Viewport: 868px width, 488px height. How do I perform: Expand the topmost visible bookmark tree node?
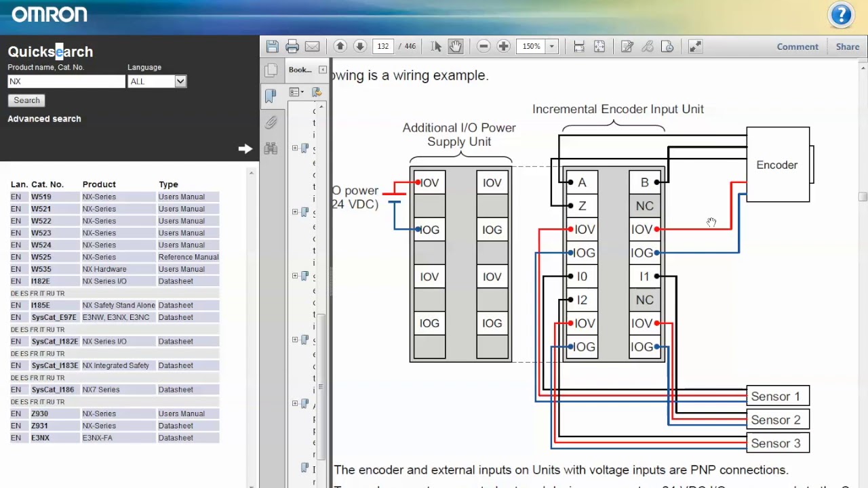coord(295,148)
